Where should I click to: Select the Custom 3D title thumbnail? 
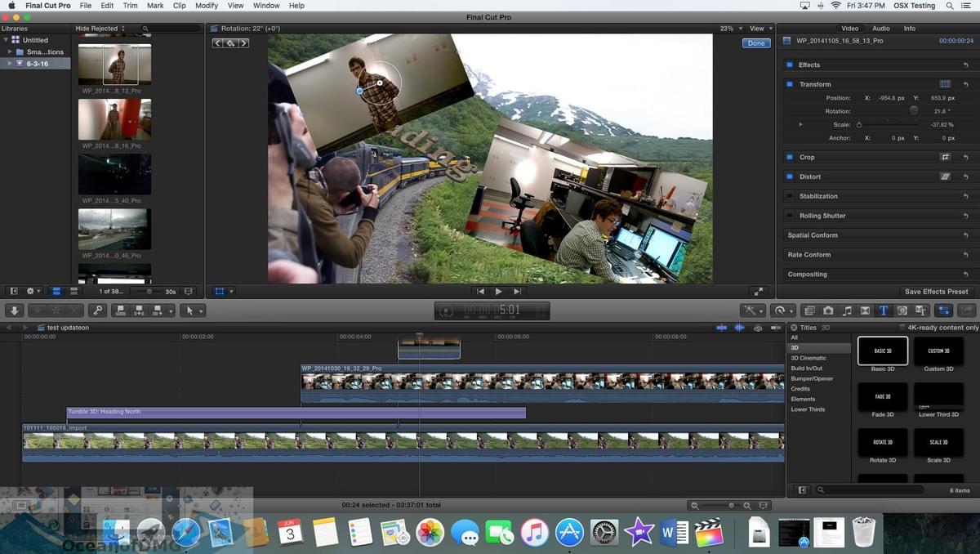(x=938, y=351)
